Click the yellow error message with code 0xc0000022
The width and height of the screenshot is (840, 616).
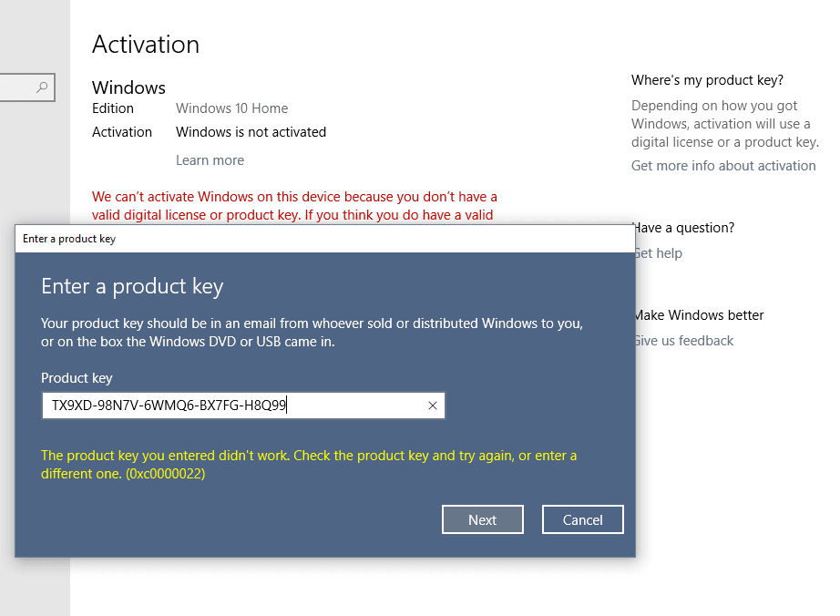(x=309, y=465)
